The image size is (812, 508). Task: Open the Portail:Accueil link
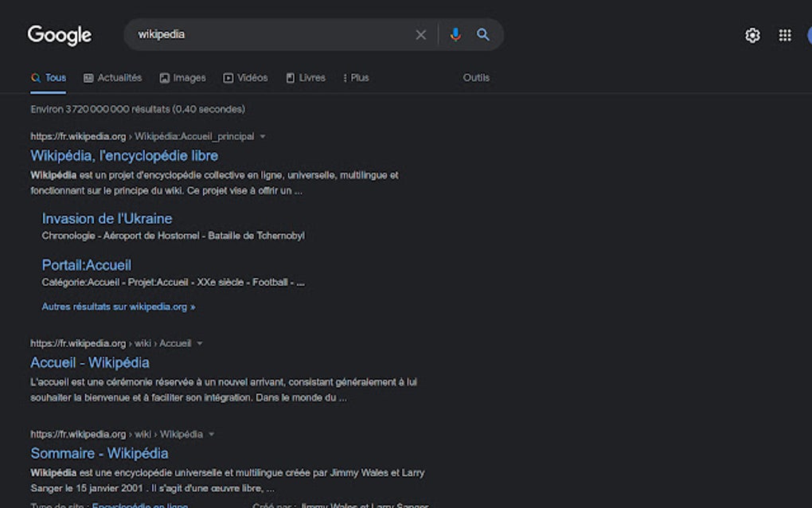point(87,265)
